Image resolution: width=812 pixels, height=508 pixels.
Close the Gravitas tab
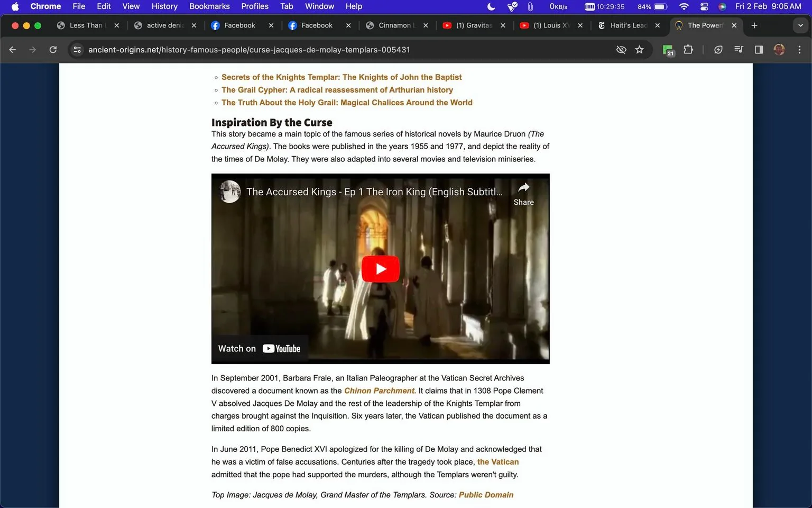pos(503,25)
